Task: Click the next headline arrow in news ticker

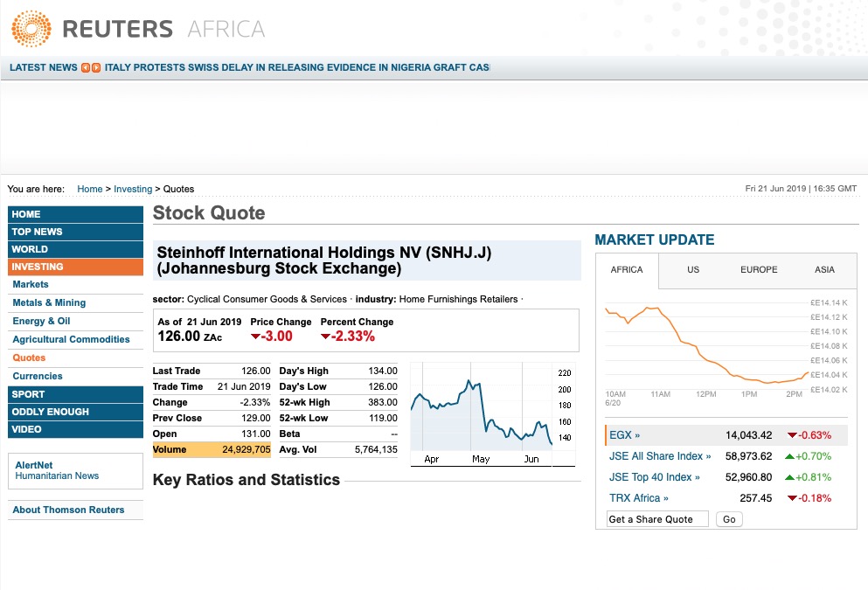Action: 98,66
